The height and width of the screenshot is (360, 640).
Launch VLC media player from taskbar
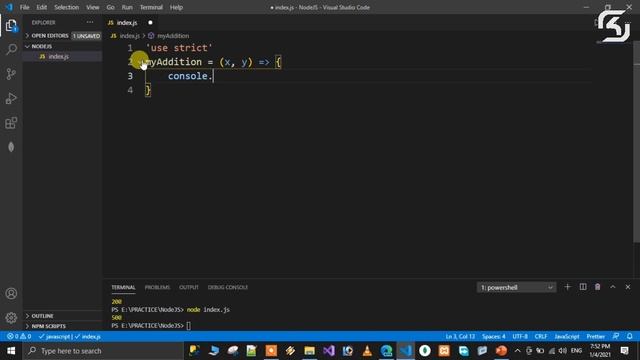click(367, 351)
